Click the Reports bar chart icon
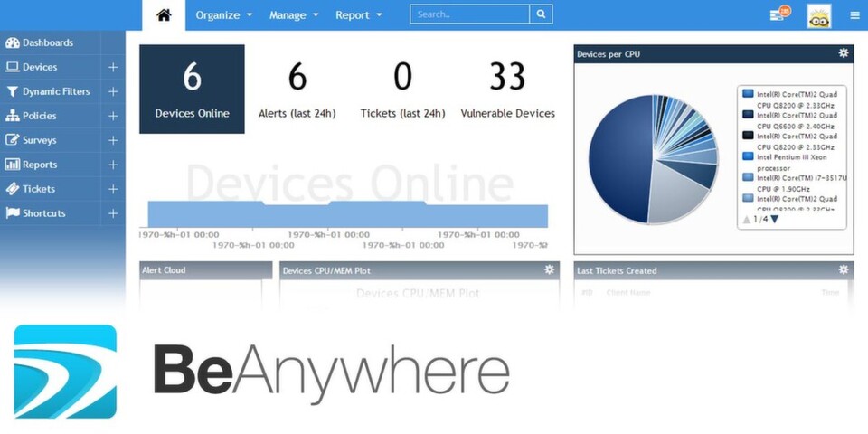 (12, 165)
